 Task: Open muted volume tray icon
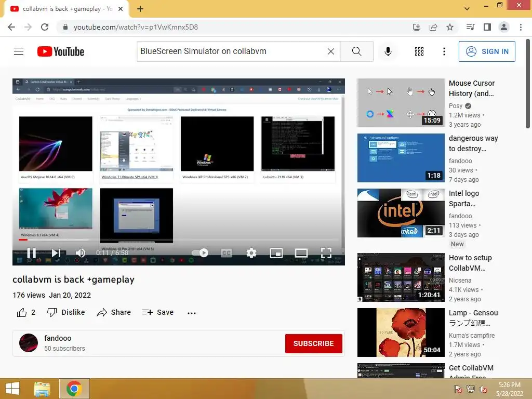coord(483,389)
